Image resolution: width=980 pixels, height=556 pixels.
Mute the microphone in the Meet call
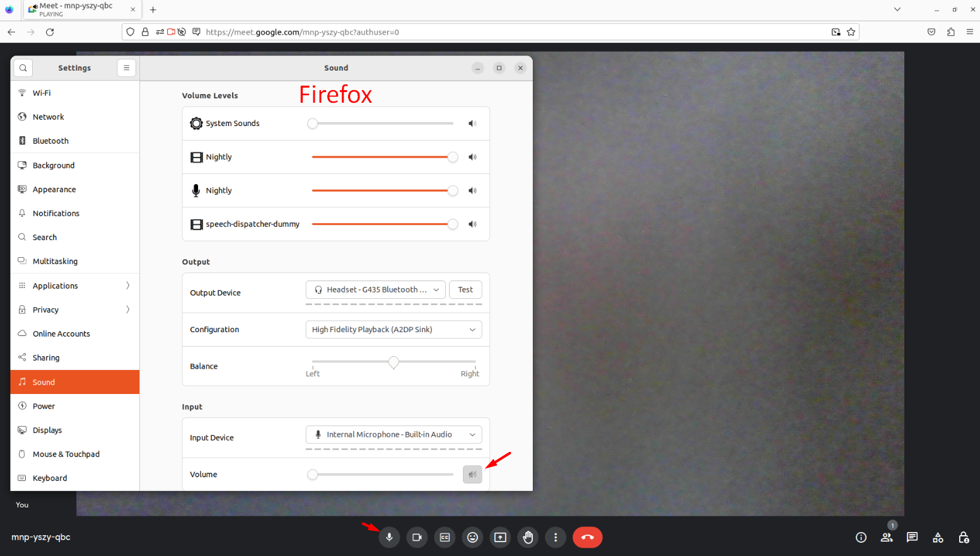(x=389, y=537)
